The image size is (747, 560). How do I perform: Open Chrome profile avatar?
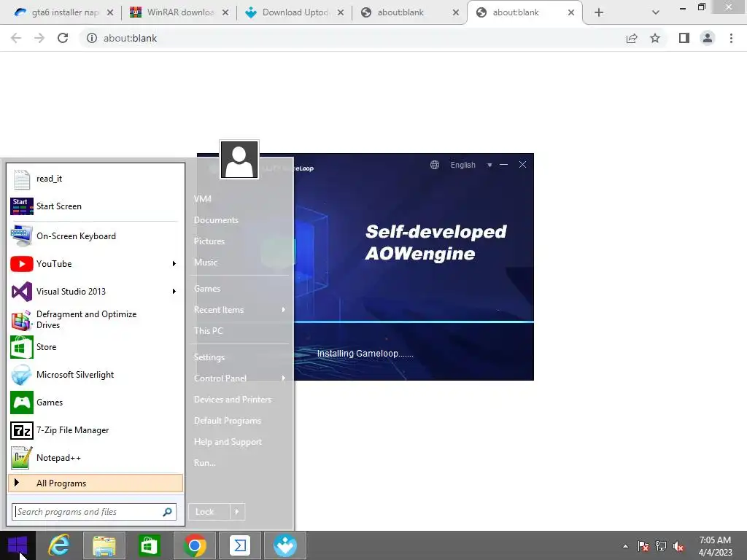click(x=708, y=38)
